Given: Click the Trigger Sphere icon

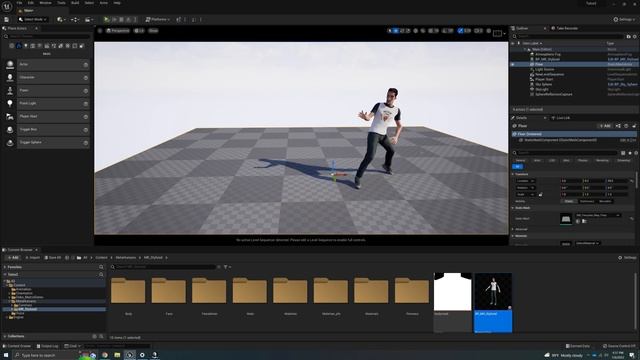Looking at the screenshot, I should coord(10,143).
